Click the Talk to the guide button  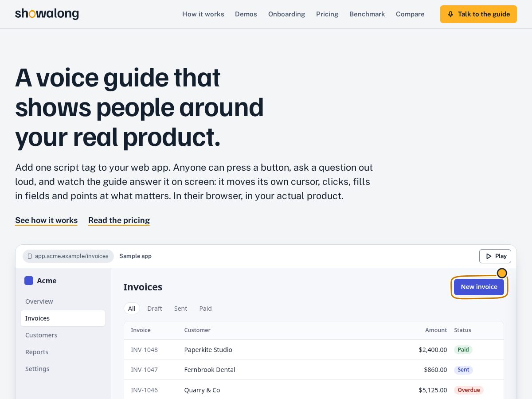click(478, 14)
